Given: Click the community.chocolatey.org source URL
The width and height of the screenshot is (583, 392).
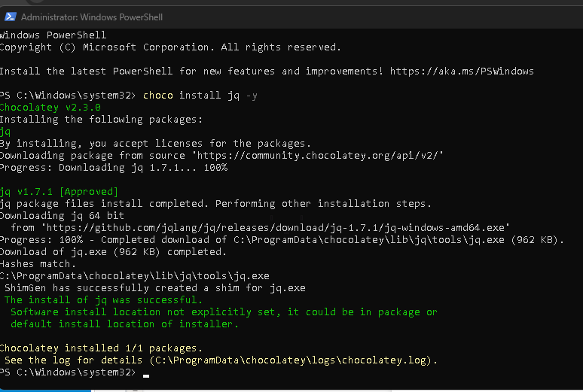Looking at the screenshot, I should tap(318, 155).
